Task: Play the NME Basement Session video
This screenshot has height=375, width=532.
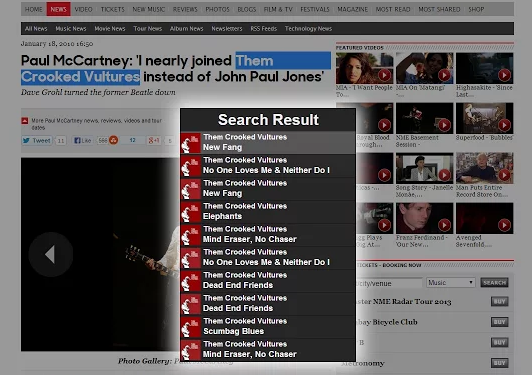Action: click(424, 118)
